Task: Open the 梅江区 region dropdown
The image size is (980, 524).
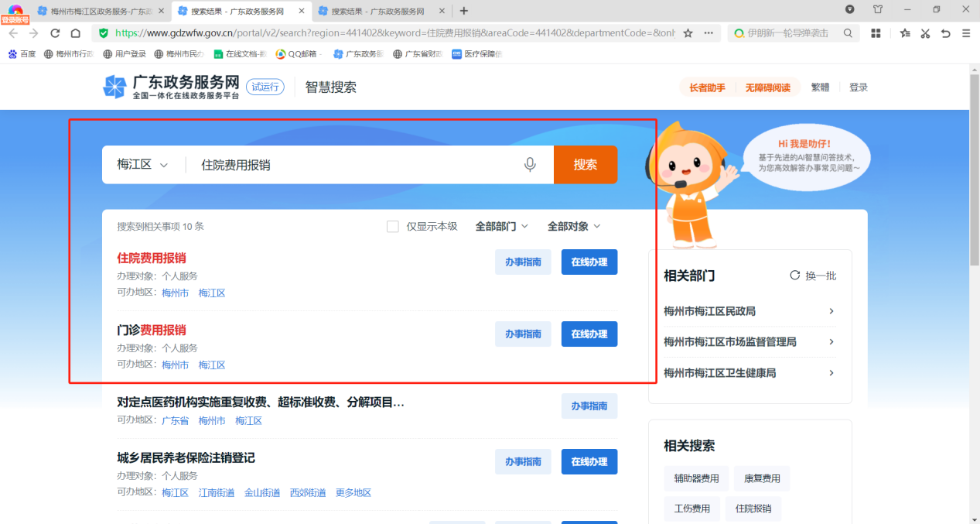Action: point(142,164)
